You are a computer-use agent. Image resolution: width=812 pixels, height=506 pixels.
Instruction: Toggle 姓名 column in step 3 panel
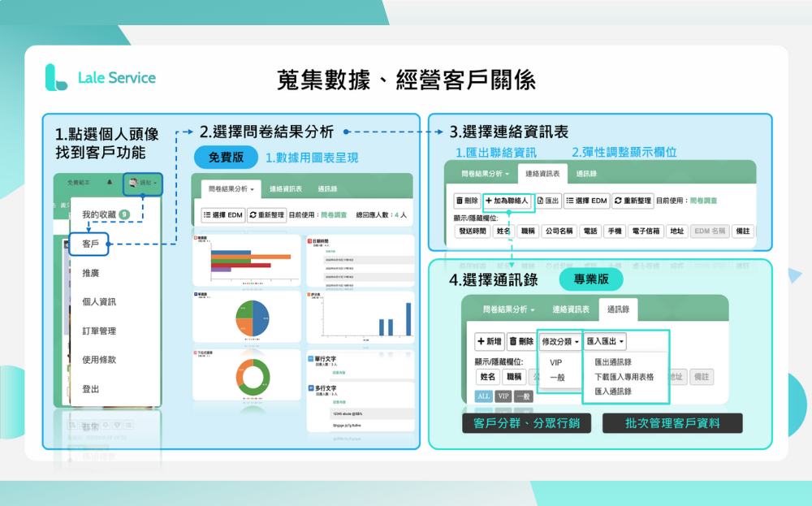(x=503, y=231)
